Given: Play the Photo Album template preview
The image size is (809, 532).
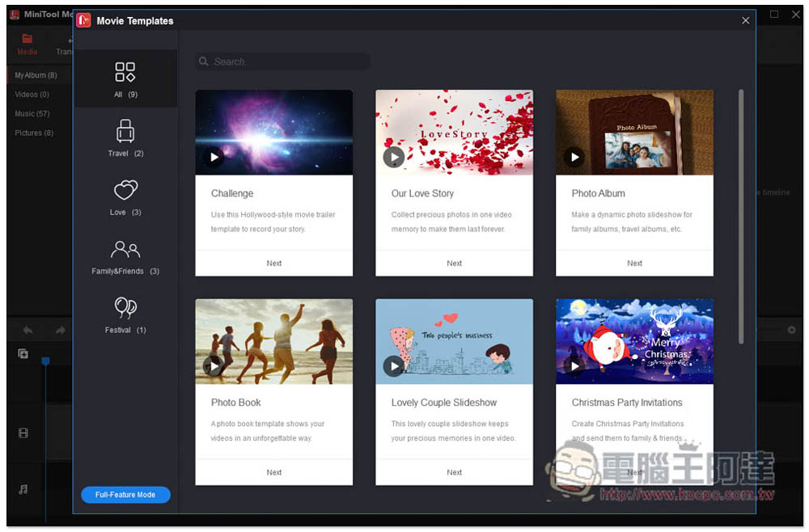Looking at the screenshot, I should [x=574, y=157].
